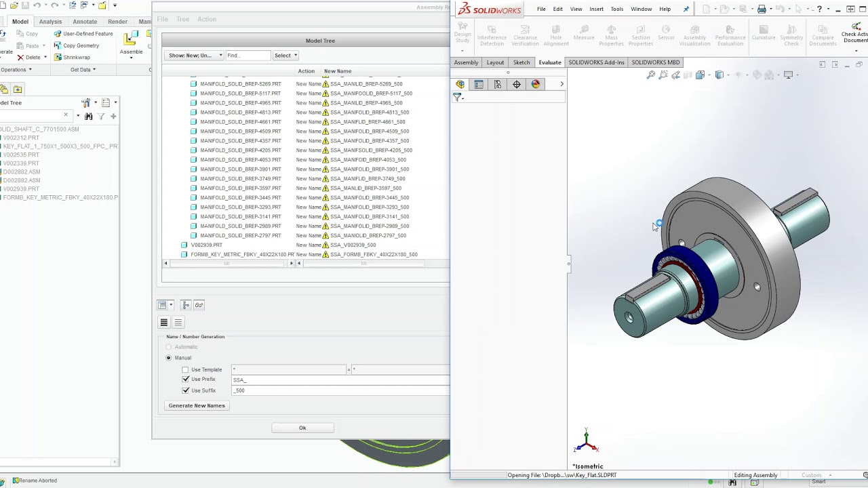Open SolidWorks FeatureManager design tree tab

click(x=460, y=84)
